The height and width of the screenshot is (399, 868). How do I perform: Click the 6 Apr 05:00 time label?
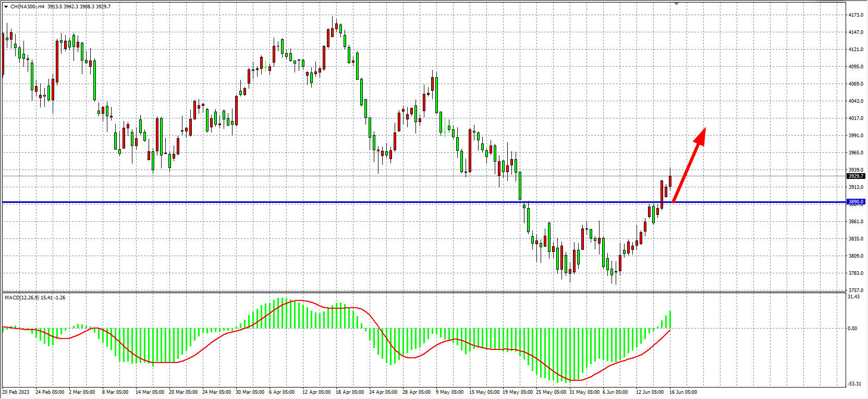point(282,392)
